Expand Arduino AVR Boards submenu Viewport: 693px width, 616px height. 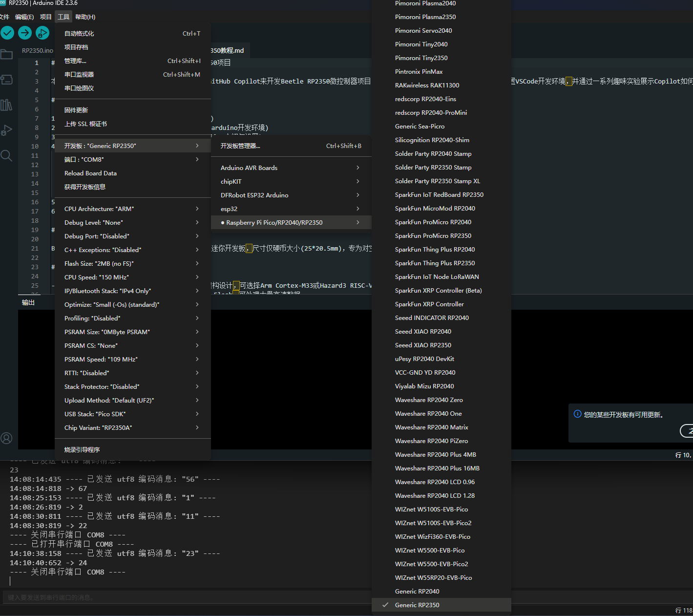click(291, 168)
